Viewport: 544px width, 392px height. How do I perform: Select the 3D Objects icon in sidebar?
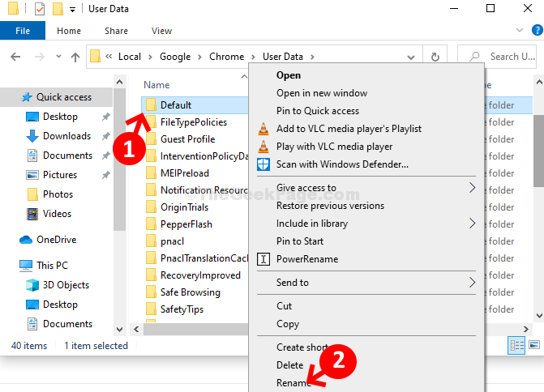32,285
